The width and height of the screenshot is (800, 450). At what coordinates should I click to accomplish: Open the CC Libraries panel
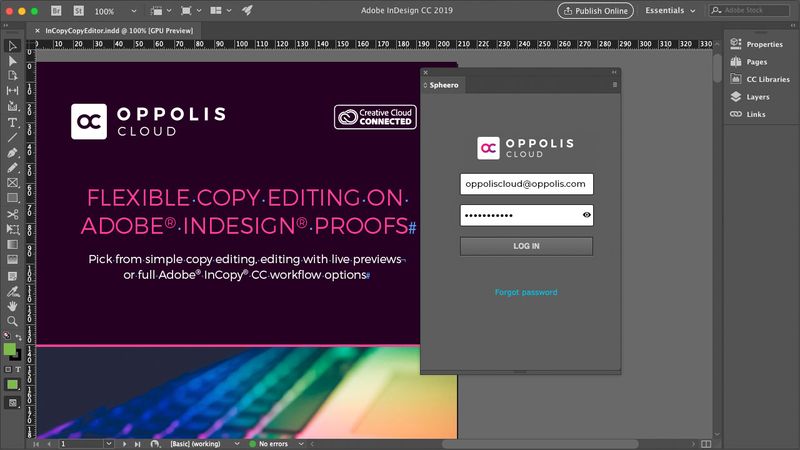(x=760, y=79)
